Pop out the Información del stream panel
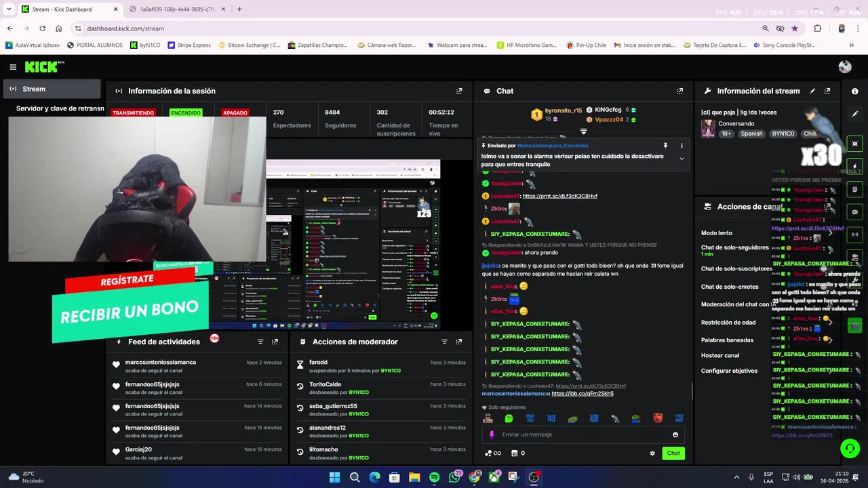The height and width of the screenshot is (488, 868). 827,91
